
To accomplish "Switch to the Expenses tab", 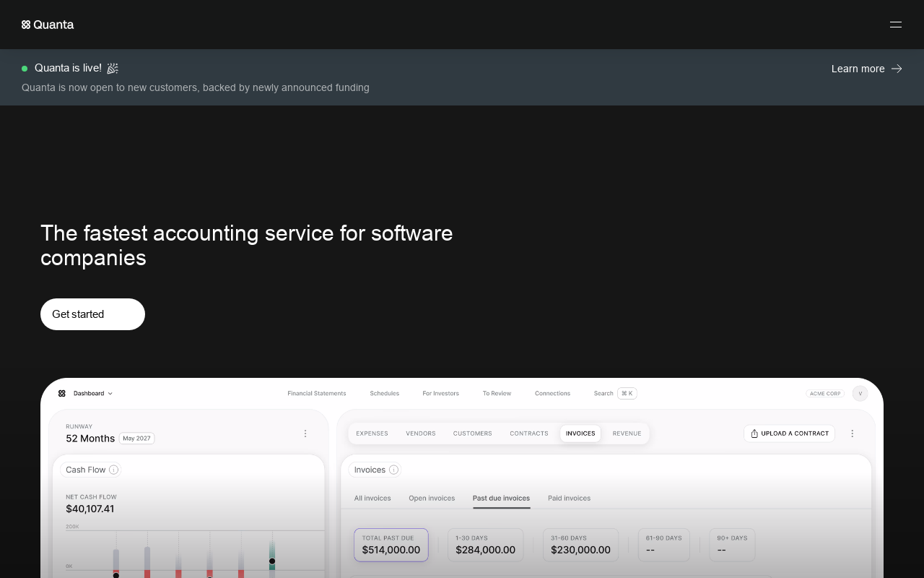I will pos(372,433).
